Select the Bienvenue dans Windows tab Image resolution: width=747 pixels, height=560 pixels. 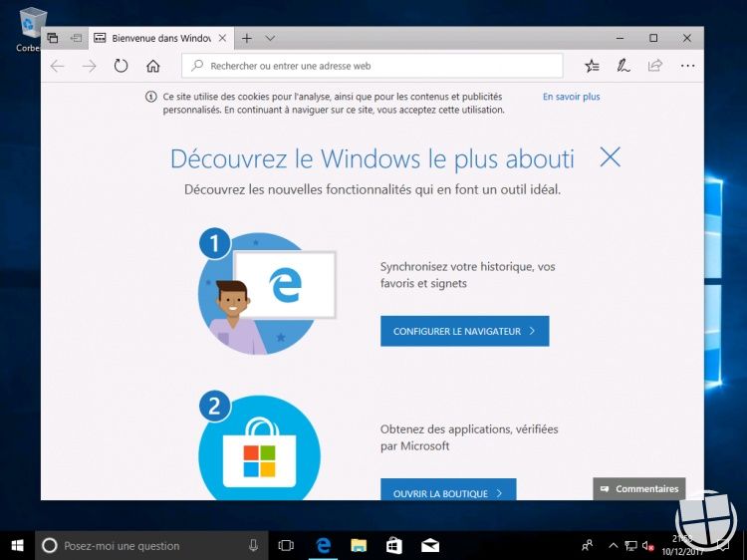[159, 38]
